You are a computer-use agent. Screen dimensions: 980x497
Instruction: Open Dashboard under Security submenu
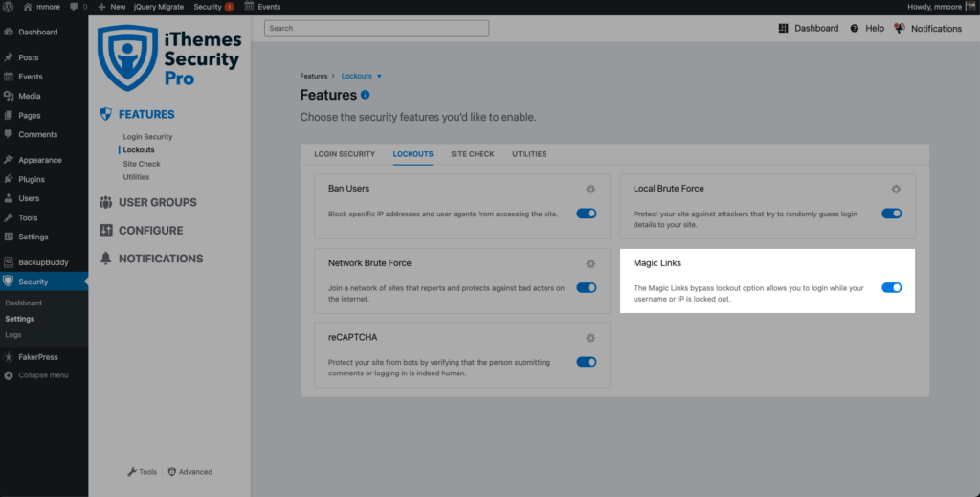pos(23,304)
